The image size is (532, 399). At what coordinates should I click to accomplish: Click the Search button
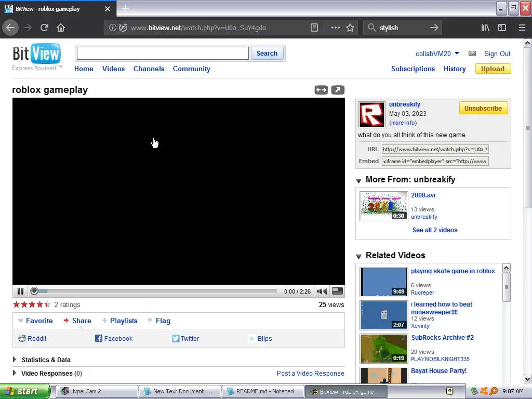click(267, 54)
